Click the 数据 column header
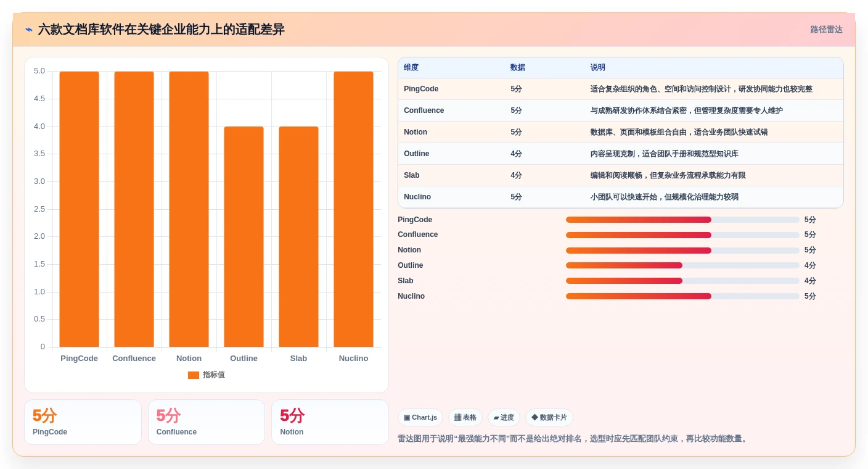The image size is (868, 469). 518,68
